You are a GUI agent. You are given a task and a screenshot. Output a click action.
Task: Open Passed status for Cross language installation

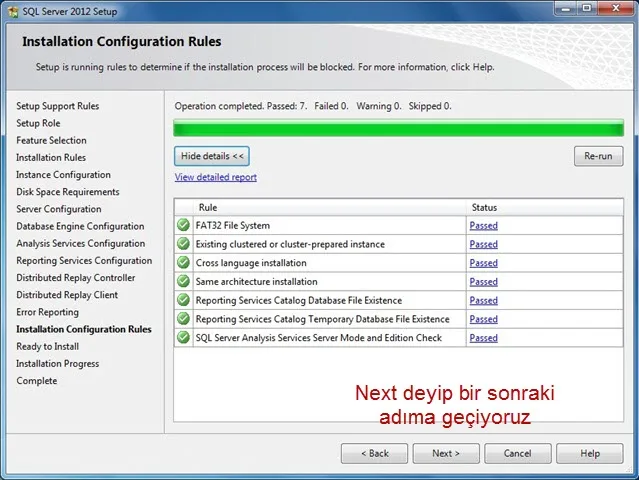tap(483, 263)
